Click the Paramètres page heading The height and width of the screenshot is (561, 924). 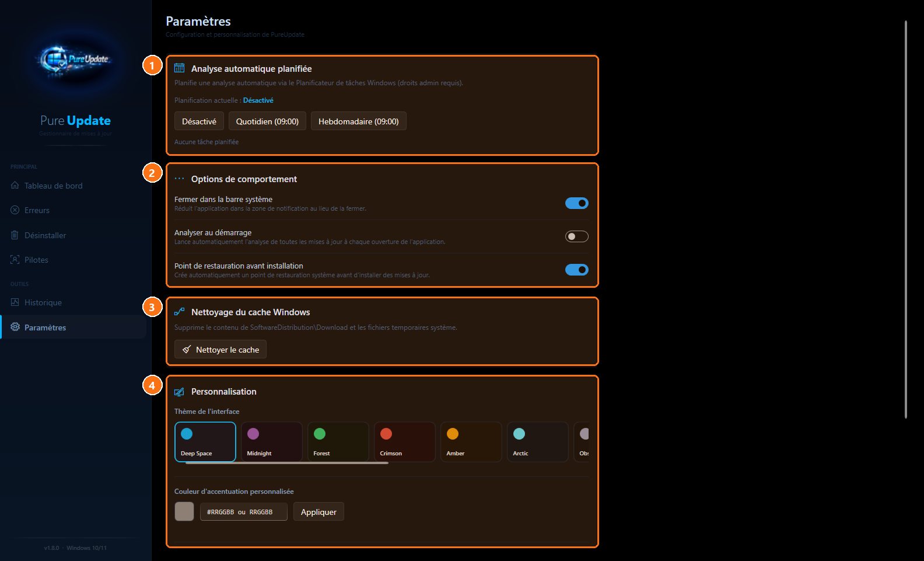(x=198, y=21)
